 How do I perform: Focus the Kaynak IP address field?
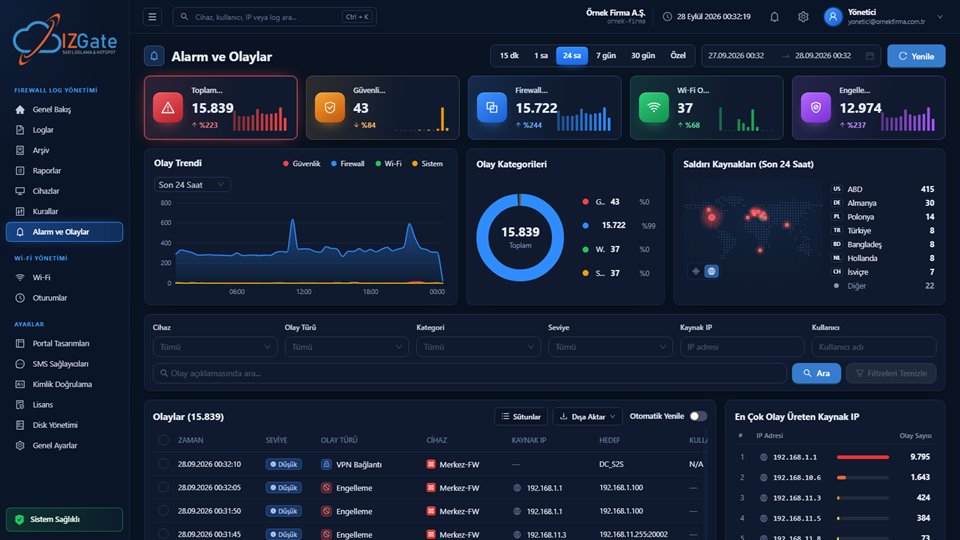tap(742, 347)
